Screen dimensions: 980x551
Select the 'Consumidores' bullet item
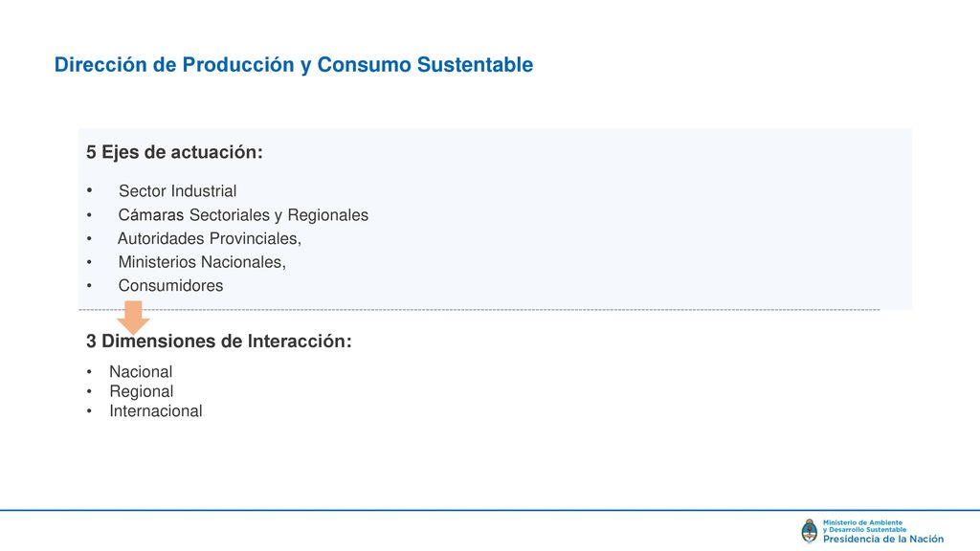coord(170,285)
